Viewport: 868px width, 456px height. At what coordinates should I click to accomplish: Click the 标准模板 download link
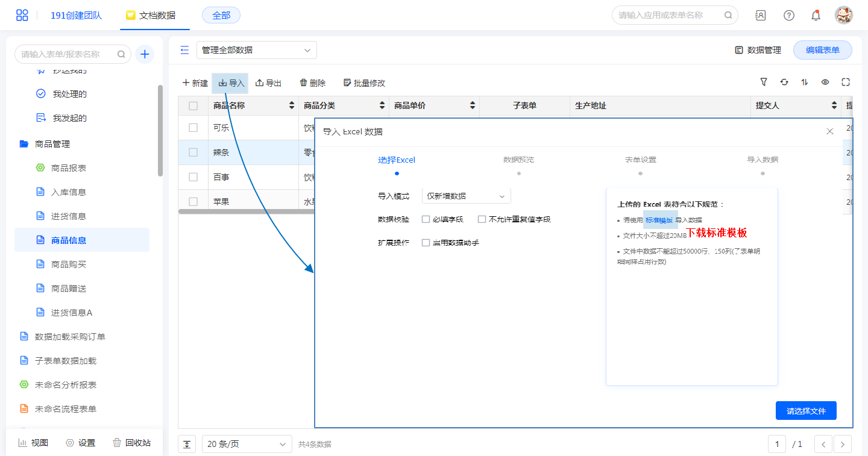[659, 220]
